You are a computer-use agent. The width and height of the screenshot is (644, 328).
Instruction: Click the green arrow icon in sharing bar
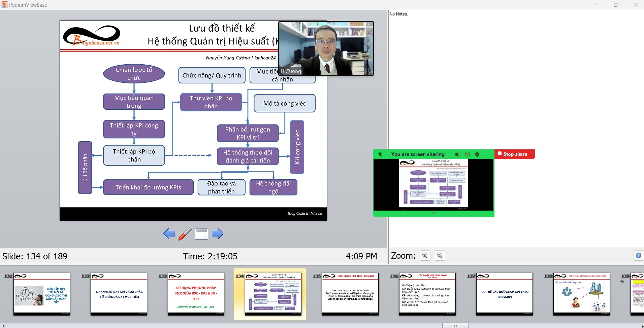click(381, 154)
